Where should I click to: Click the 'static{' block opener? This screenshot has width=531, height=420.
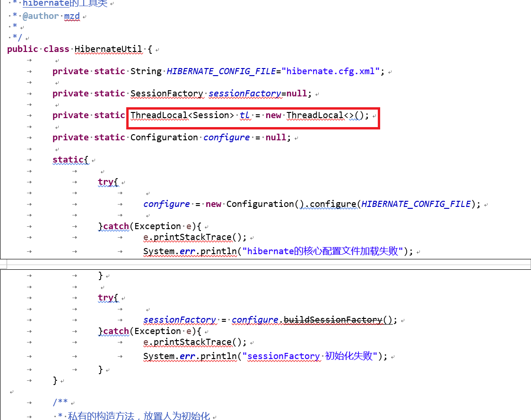(70, 159)
